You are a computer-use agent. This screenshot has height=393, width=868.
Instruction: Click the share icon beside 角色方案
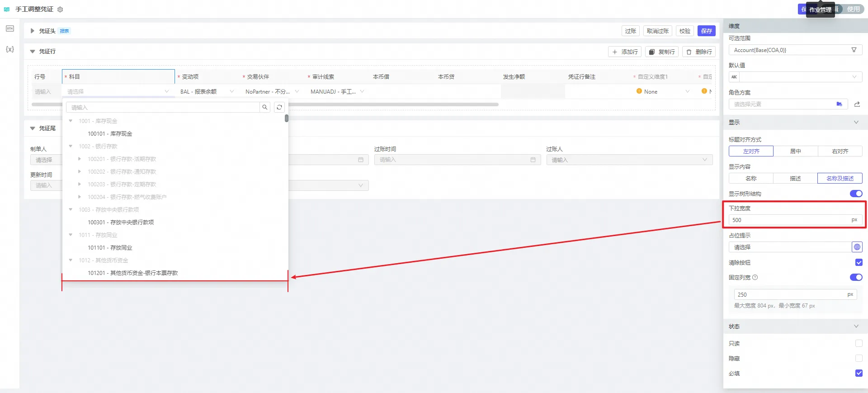857,104
